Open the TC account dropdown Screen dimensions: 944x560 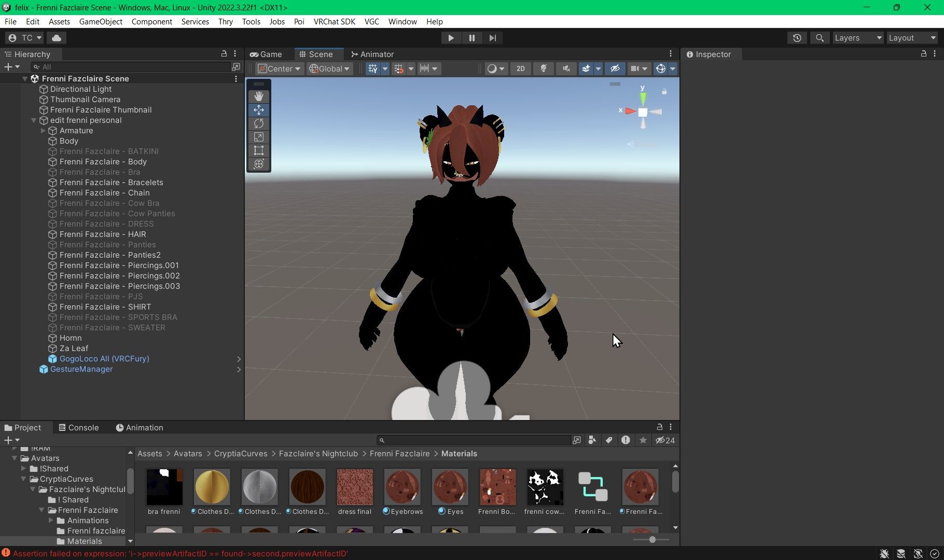point(24,38)
